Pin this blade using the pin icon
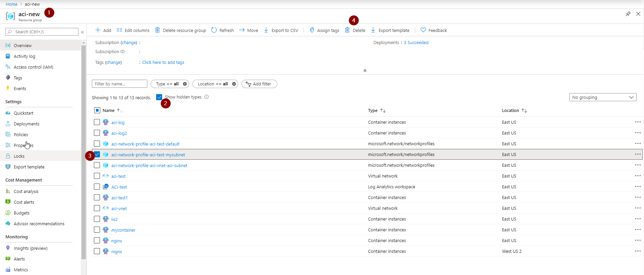Screen dimensions: 644x275 click(628, 14)
